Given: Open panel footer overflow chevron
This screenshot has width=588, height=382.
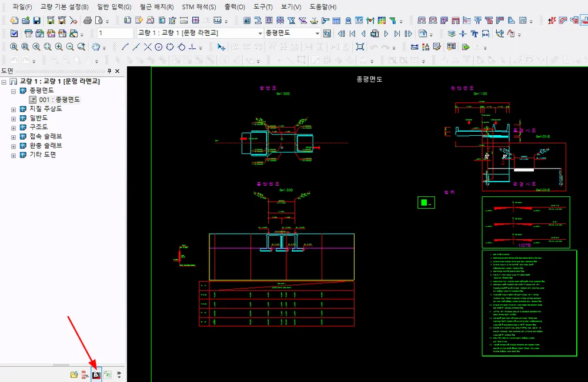Looking at the screenshot, I should [x=119, y=374].
